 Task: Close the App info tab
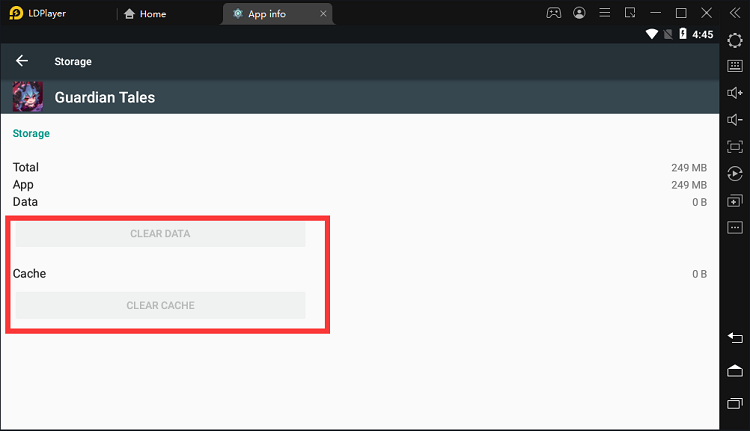point(320,14)
